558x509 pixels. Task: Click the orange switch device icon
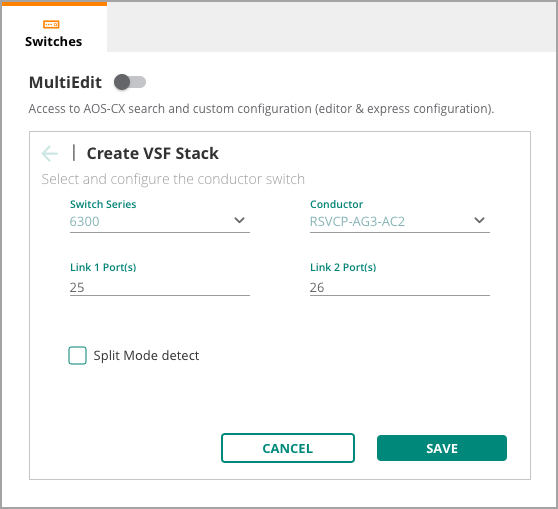pos(51,24)
